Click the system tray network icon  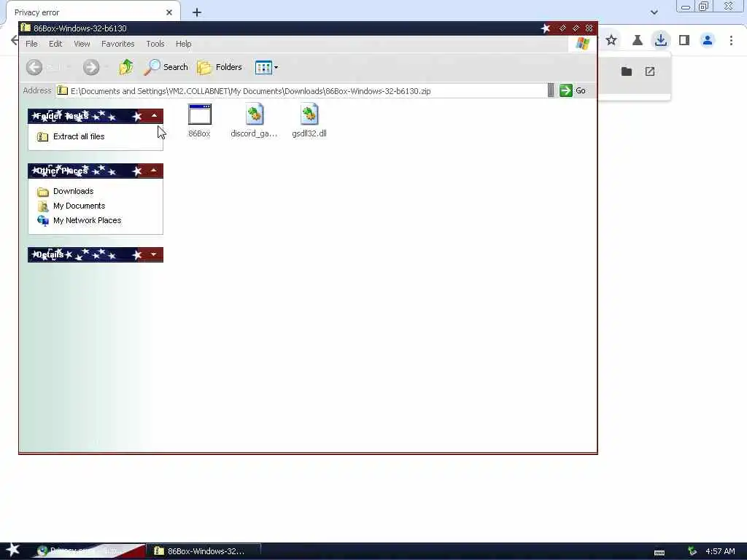point(692,551)
